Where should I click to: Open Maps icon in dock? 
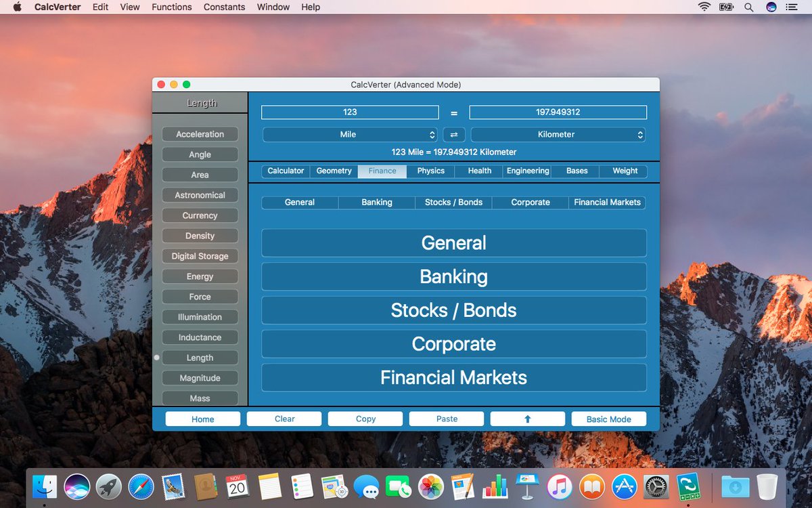click(334, 486)
